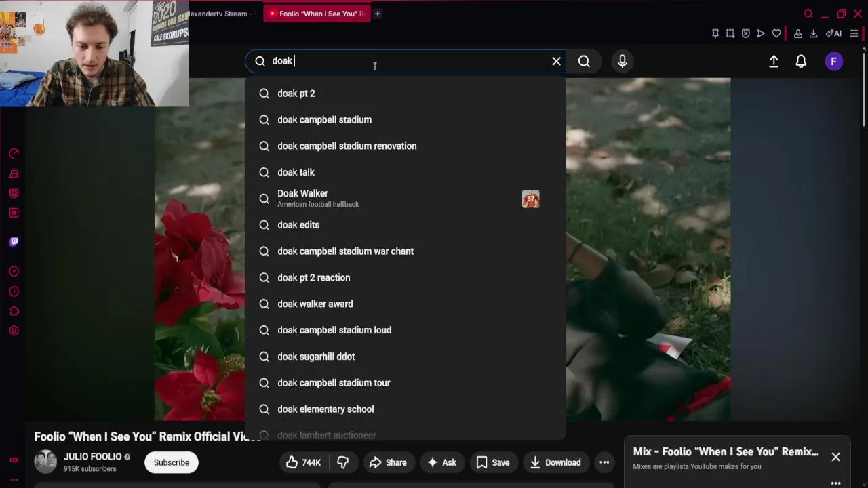Open the easy setup sliders icon

click(x=854, y=33)
